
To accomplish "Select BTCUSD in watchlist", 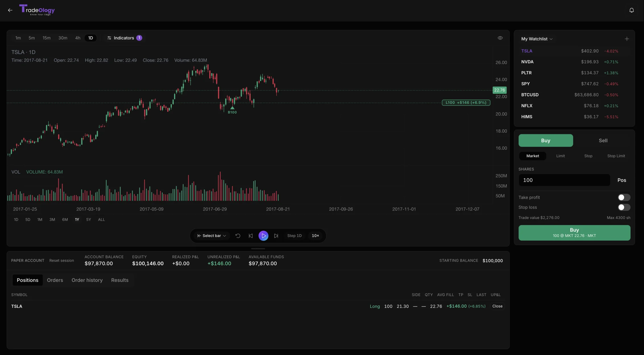I will 574,95.
